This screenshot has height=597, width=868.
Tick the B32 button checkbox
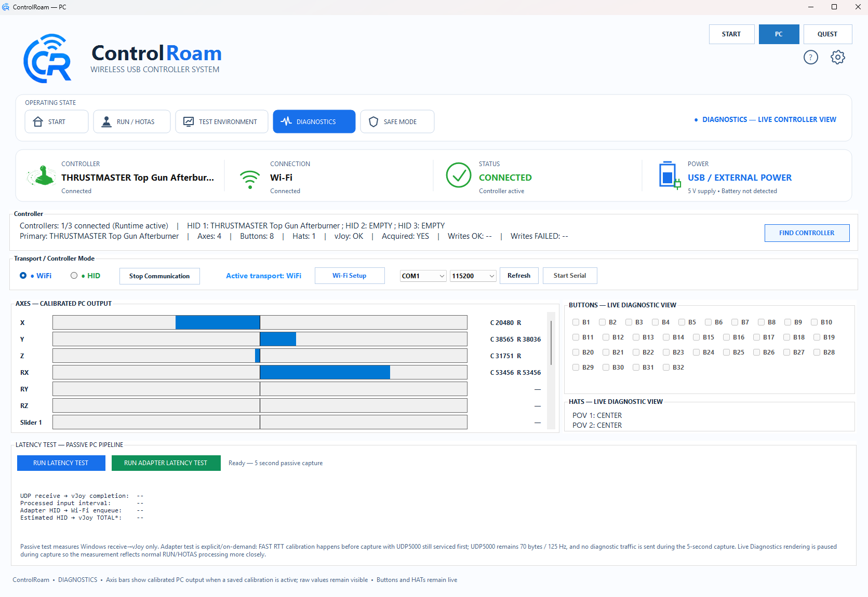coord(666,368)
